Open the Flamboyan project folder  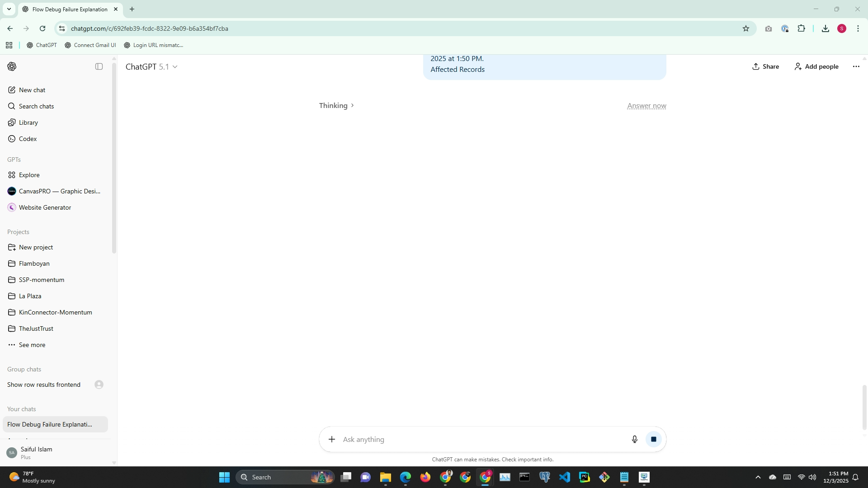[x=34, y=263]
